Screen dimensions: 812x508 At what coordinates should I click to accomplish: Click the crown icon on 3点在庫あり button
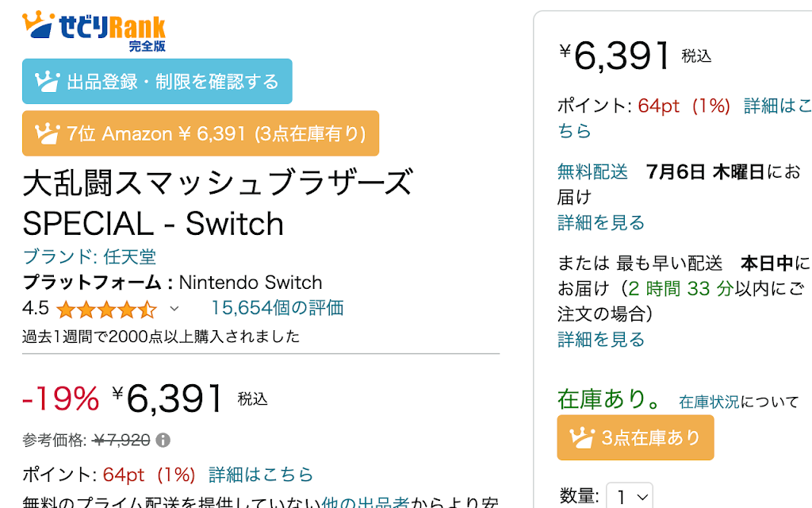[x=583, y=437]
